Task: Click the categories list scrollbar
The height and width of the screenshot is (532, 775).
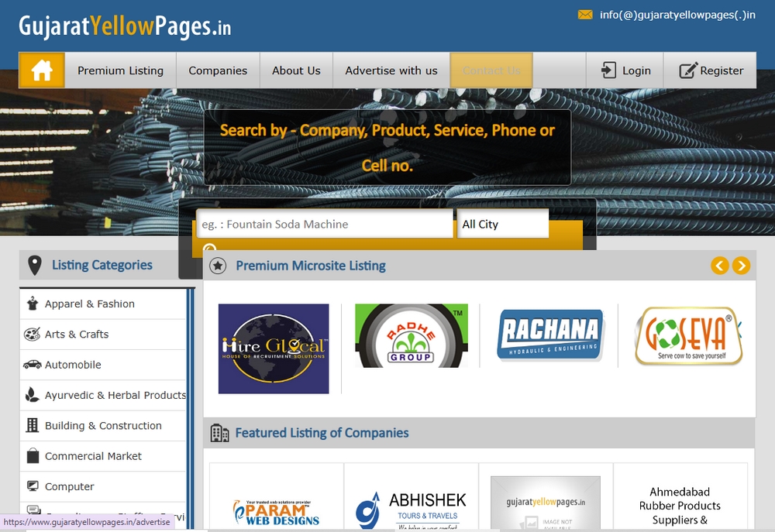Action: (x=191, y=408)
